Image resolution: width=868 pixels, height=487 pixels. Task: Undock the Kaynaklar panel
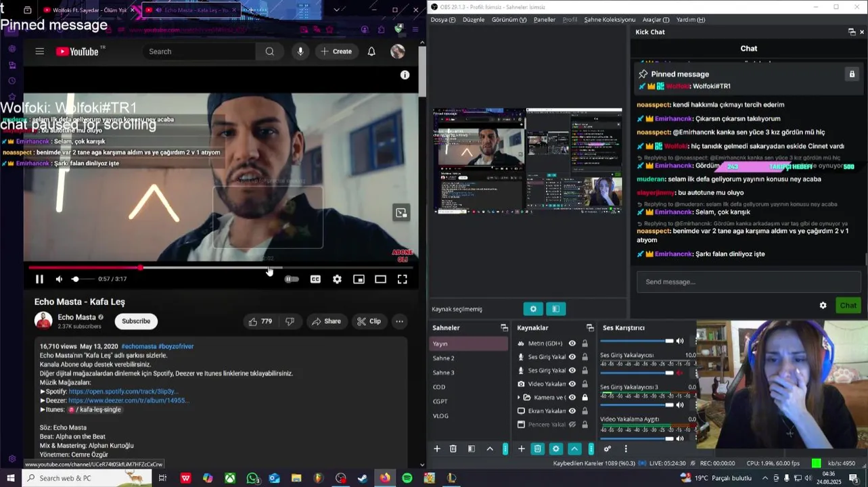(x=590, y=328)
